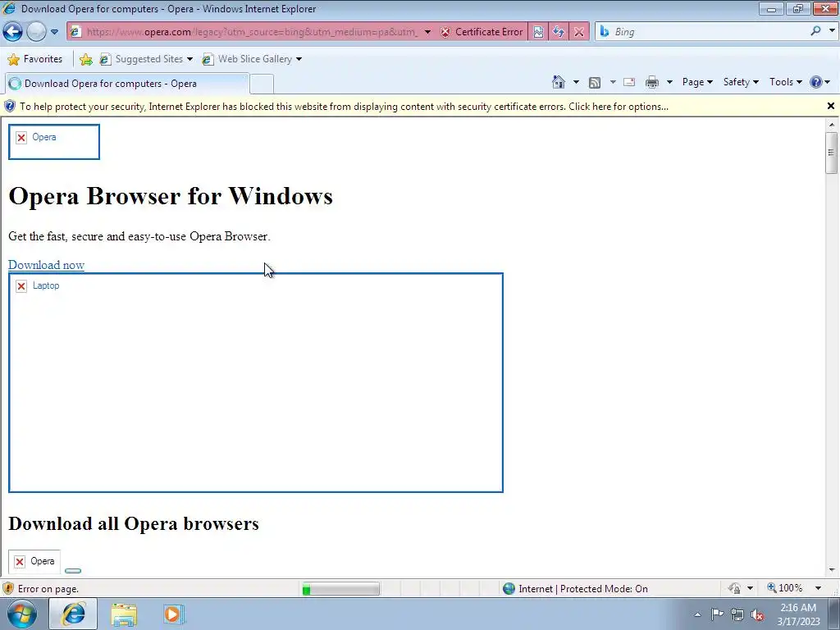Stop page loading with the red X
Screen dimensions: 840x630
[579, 32]
